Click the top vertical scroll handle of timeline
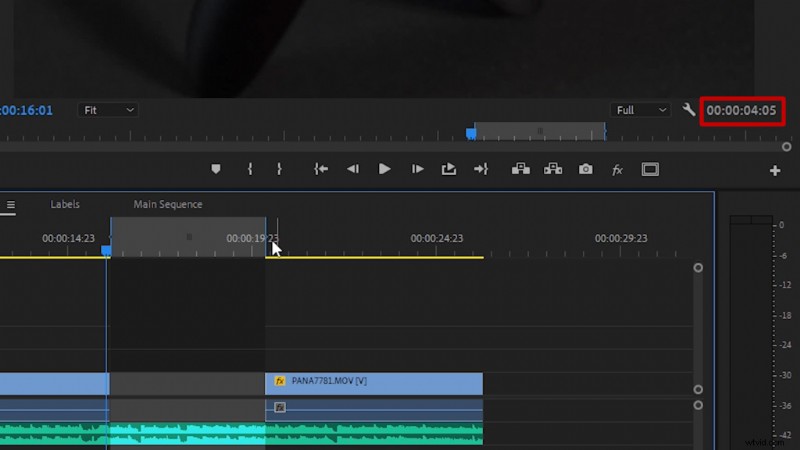The width and height of the screenshot is (800, 450). [698, 268]
